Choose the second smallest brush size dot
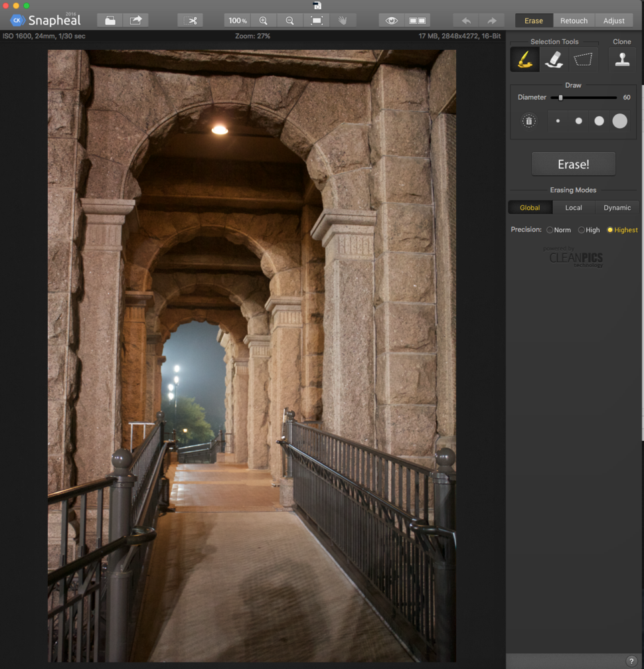Viewport: 644px width, 669px height. pos(579,121)
